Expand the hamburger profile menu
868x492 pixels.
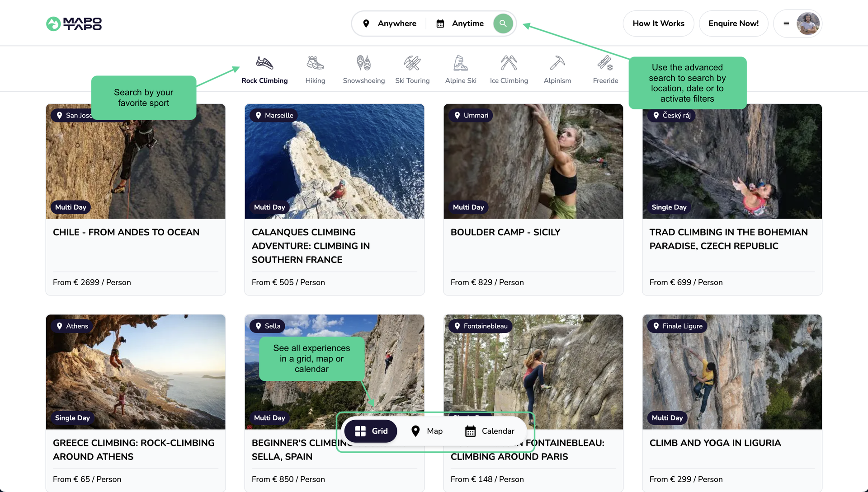click(786, 23)
